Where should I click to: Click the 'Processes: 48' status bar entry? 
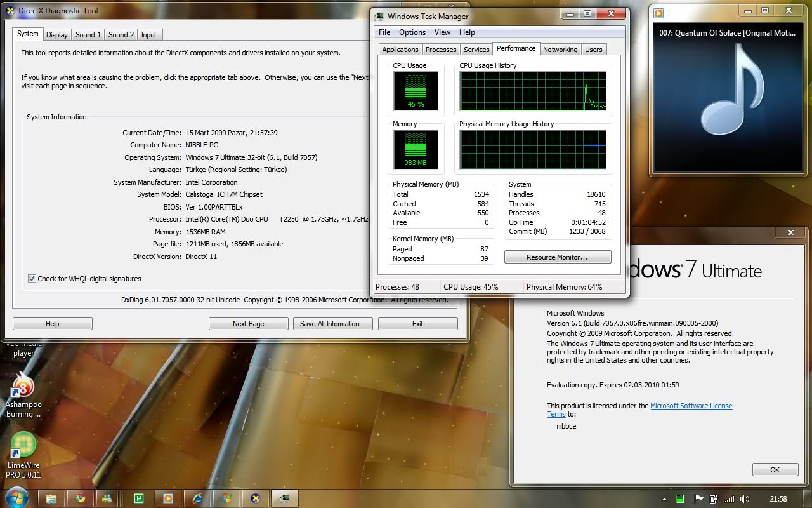[398, 287]
